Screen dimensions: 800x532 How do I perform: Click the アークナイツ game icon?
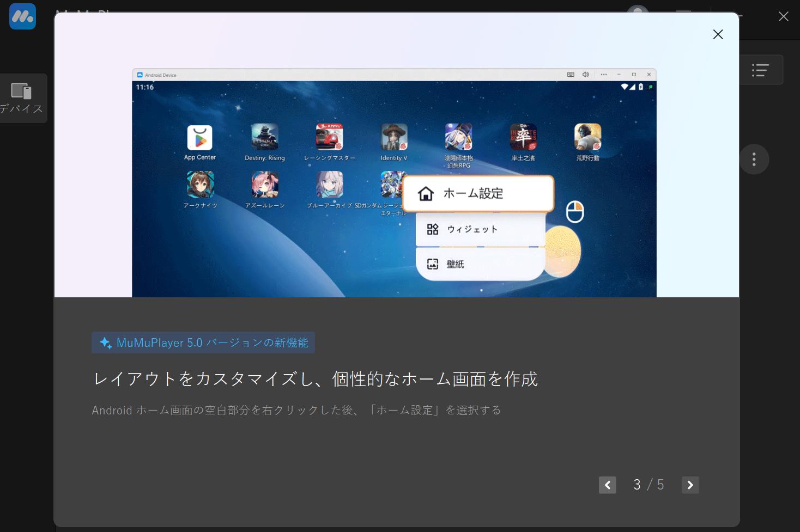[200, 185]
